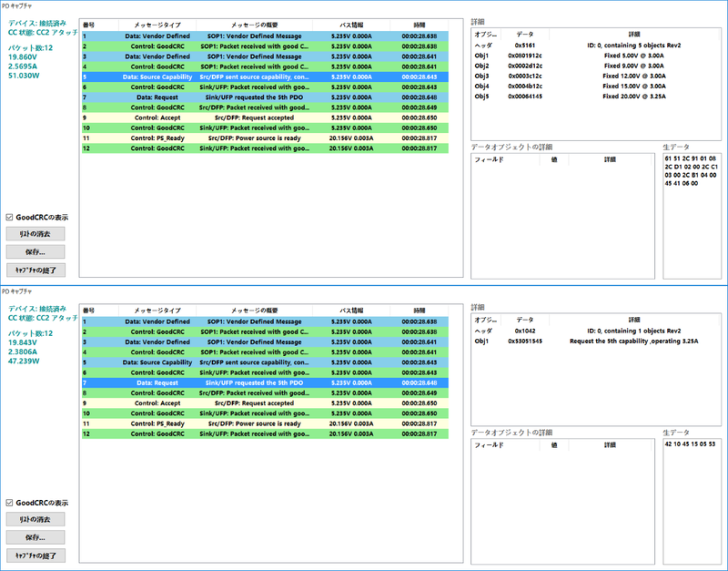Select row 6 GoodCRC in lower window
This screenshot has width=728, height=571.
(265, 372)
